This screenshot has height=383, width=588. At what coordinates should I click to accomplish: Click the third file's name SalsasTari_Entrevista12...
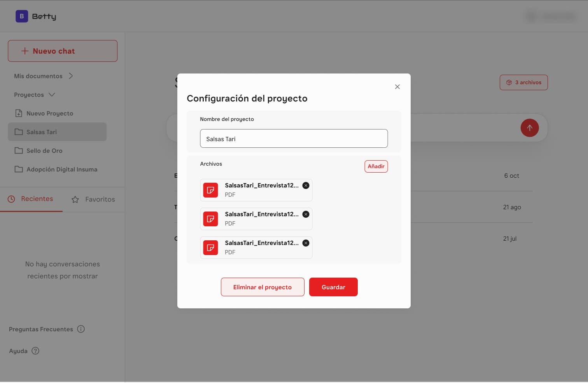(262, 243)
